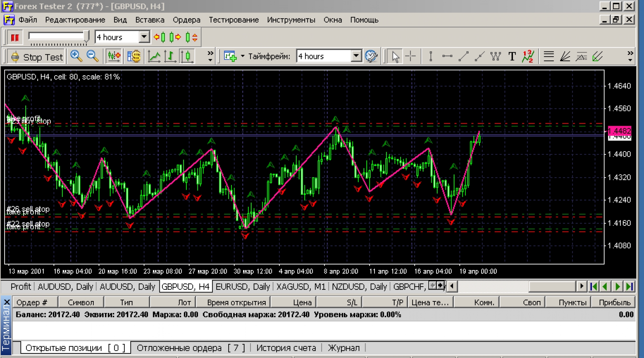Open the Вставка menu
The width and height of the screenshot is (644, 358).
(150, 20)
